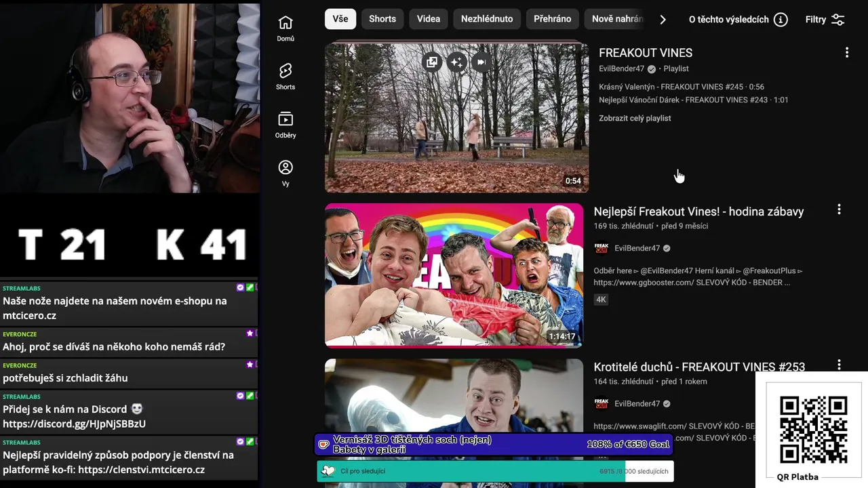Open Shorts from the left sidebar

coord(285,77)
